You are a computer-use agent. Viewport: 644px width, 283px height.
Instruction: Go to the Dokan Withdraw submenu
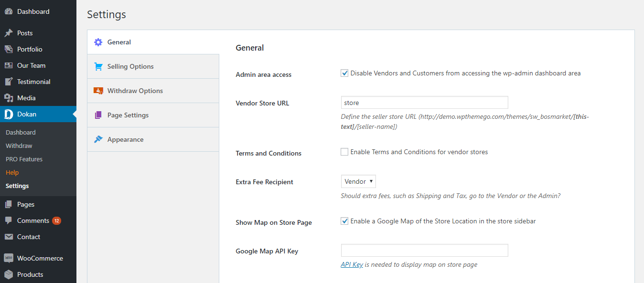click(19, 146)
